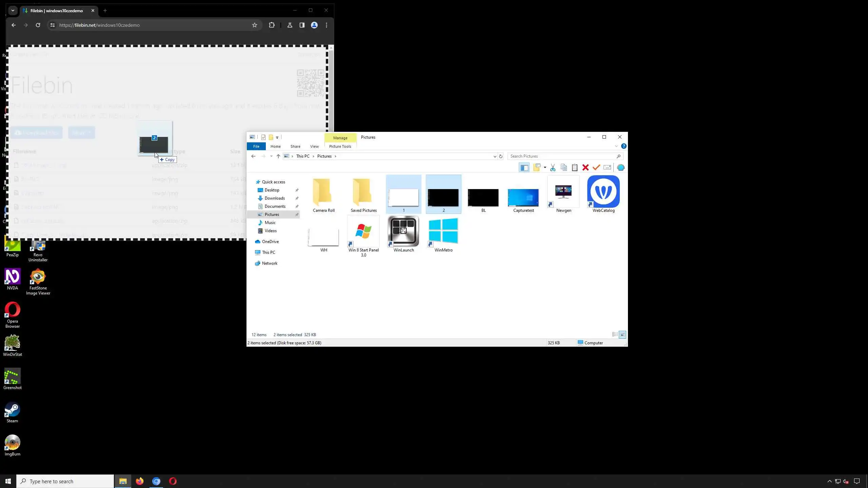This screenshot has width=868, height=488.
Task: Open the folder views dropdown arrow
Action: coord(545,167)
